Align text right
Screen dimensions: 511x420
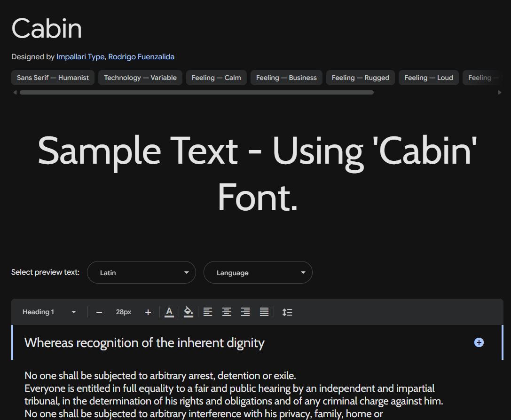point(245,312)
